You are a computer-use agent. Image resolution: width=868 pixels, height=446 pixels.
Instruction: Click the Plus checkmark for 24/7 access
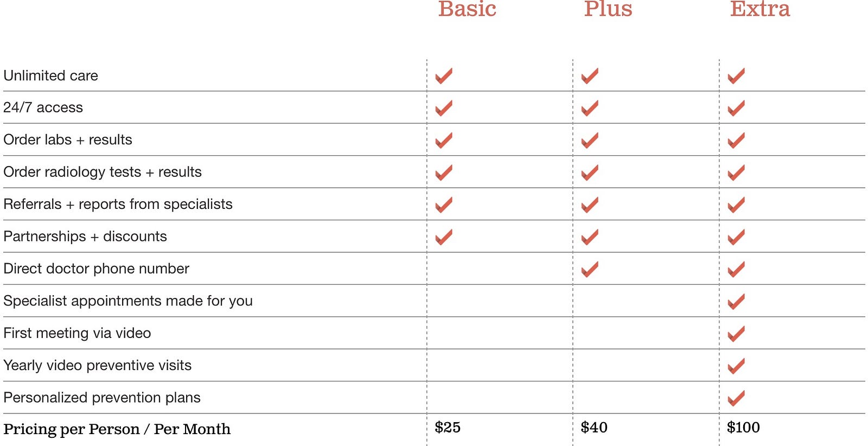590,108
